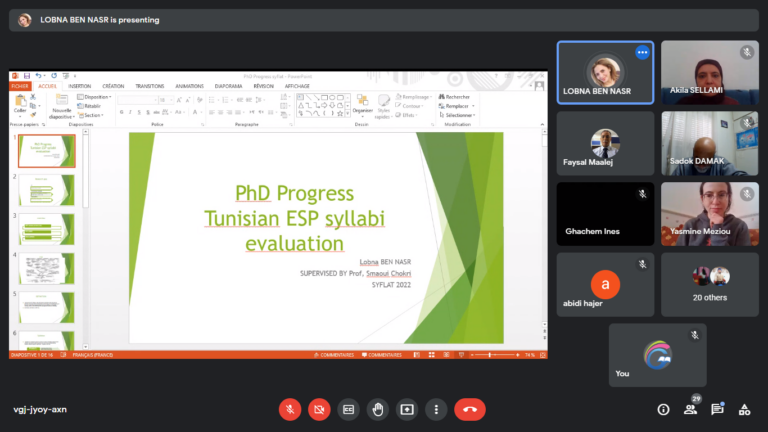Screen dimensions: 768x432
Task: Open the meeting details info icon
Action: 663,409
